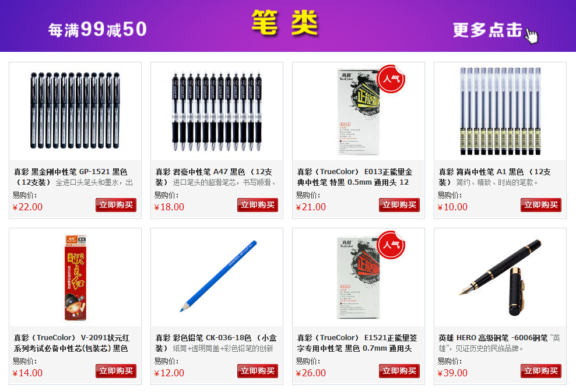Buy the ¥22.00 GP-1521 pens now

pyautogui.click(x=116, y=205)
